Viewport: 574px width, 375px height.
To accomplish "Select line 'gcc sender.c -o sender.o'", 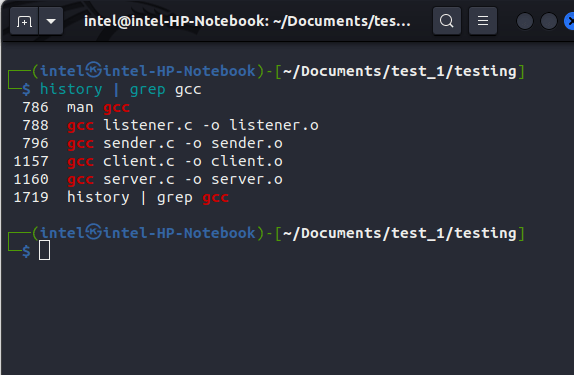I will (175, 144).
